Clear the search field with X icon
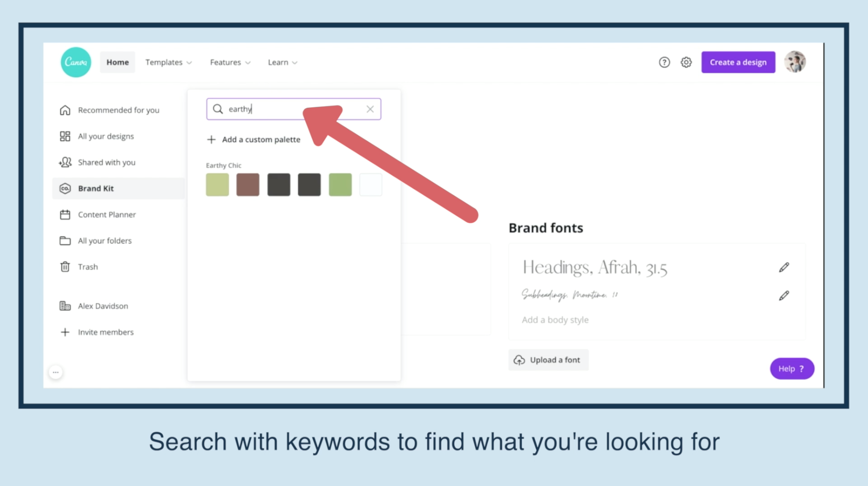This screenshot has height=486, width=868. tap(370, 109)
